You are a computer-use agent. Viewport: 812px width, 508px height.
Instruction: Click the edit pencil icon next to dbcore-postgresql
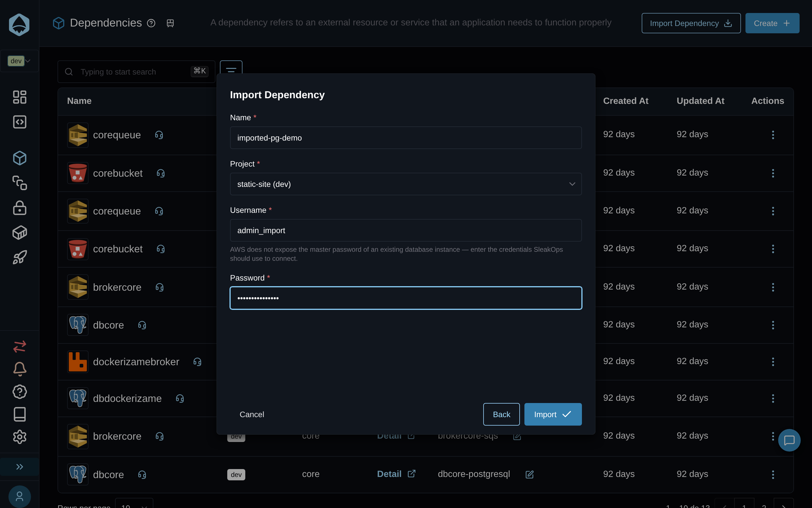[529, 474]
